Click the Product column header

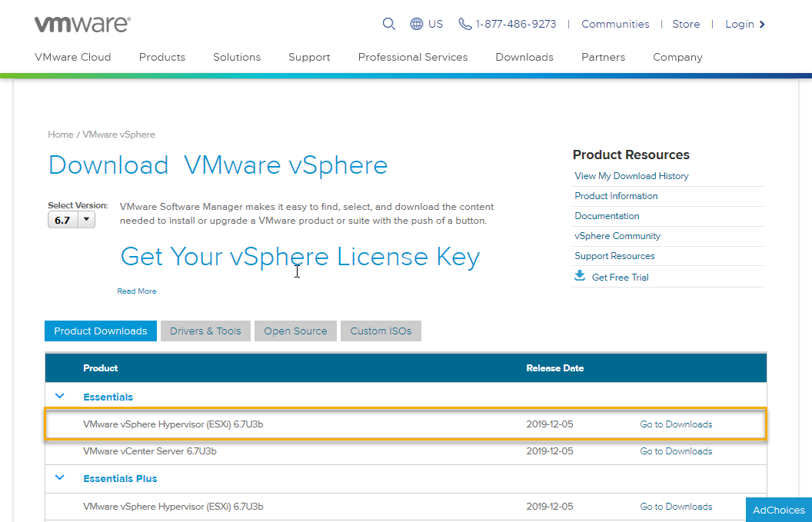click(101, 368)
